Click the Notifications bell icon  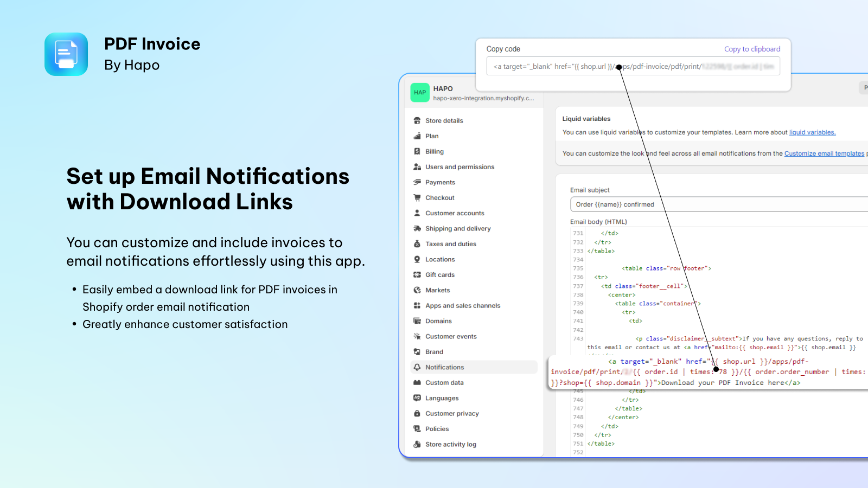click(417, 367)
